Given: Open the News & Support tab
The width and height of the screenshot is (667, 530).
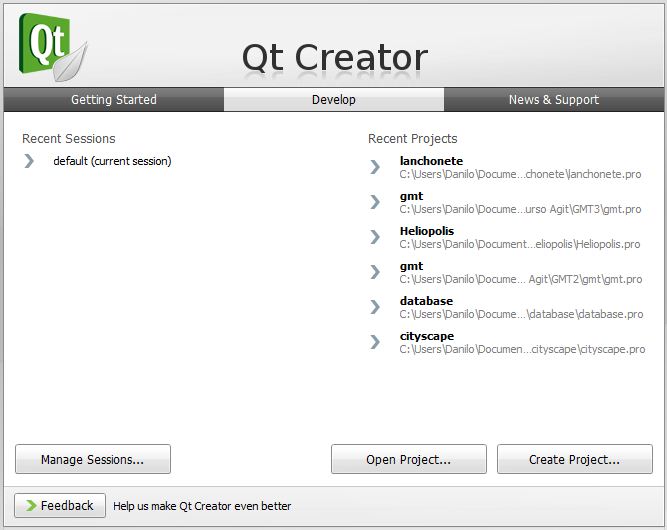Looking at the screenshot, I should tap(554, 100).
